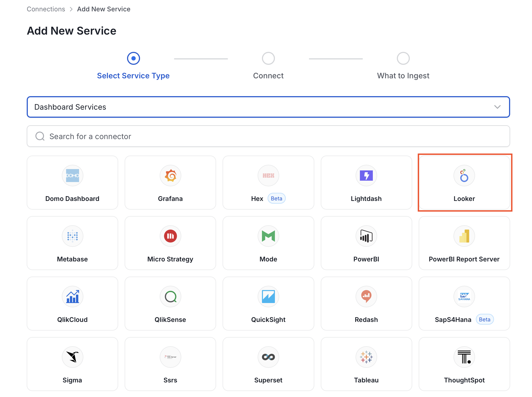
Task: Click the PowerBI Report Server label
Action: [464, 259]
